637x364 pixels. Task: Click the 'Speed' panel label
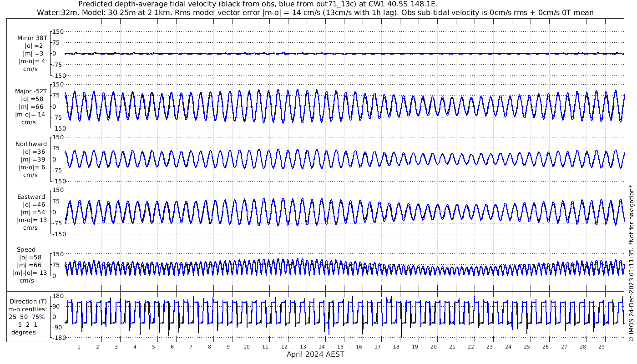click(26, 250)
